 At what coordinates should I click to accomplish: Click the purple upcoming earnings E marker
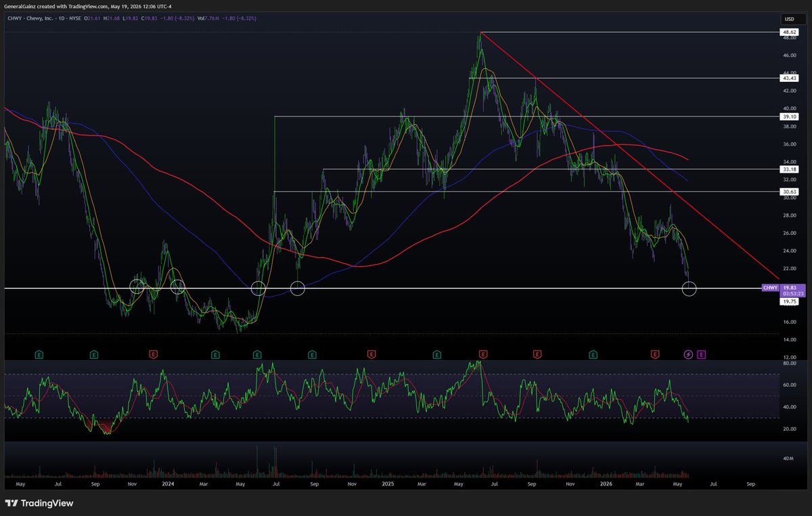tap(701, 354)
